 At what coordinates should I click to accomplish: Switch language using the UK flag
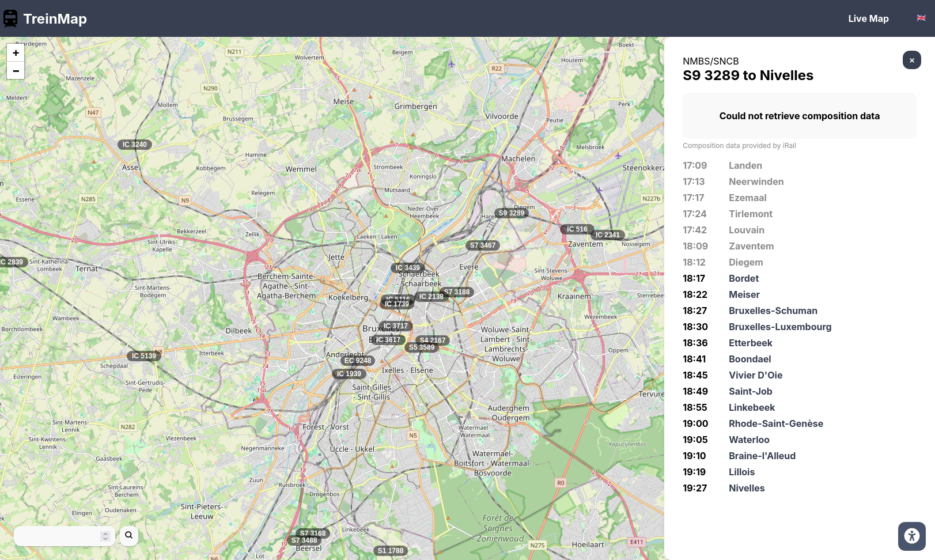pyautogui.click(x=921, y=18)
